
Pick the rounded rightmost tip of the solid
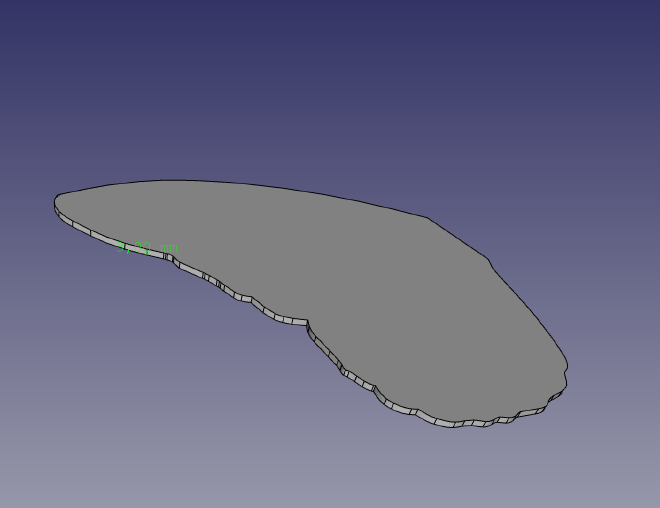[567, 368]
